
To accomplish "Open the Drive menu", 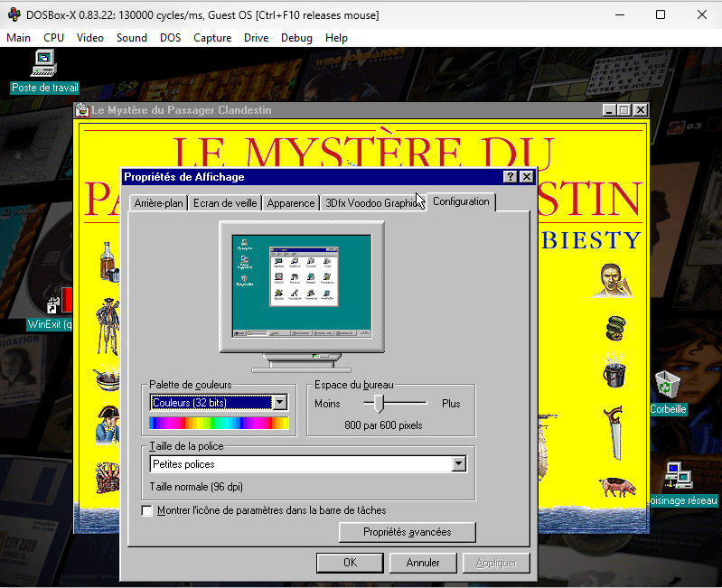I will click(x=256, y=38).
